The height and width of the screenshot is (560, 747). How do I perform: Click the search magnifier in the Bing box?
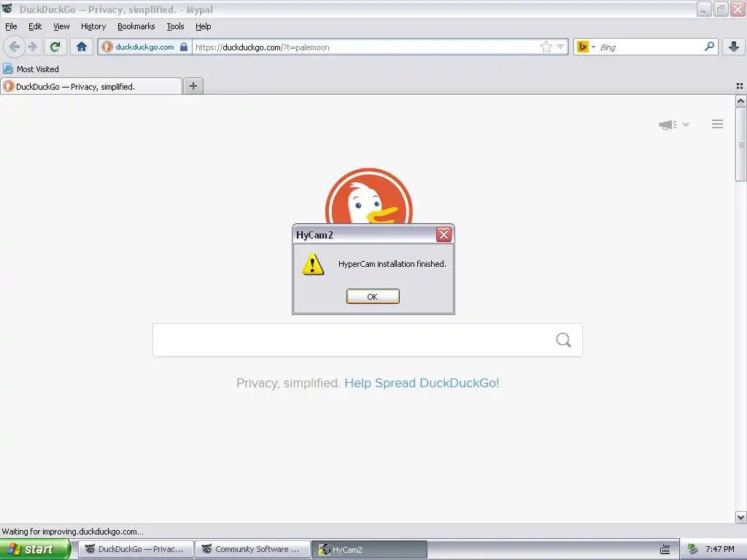709,46
